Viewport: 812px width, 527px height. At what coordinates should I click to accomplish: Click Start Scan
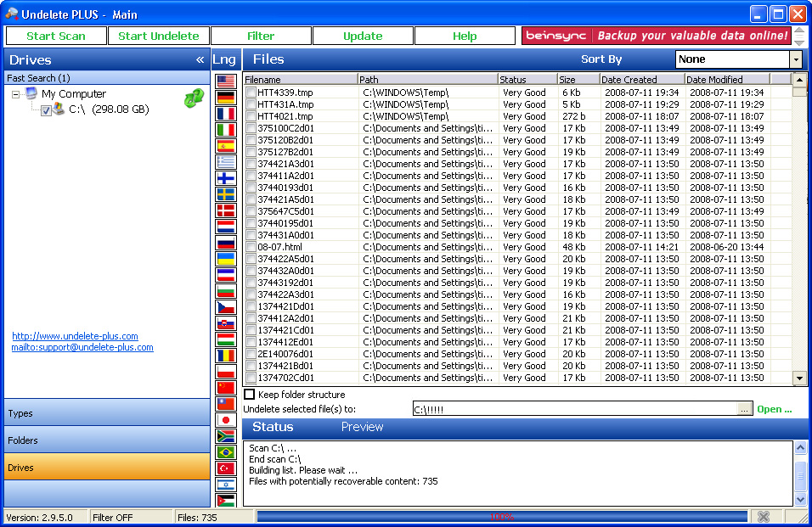point(56,36)
